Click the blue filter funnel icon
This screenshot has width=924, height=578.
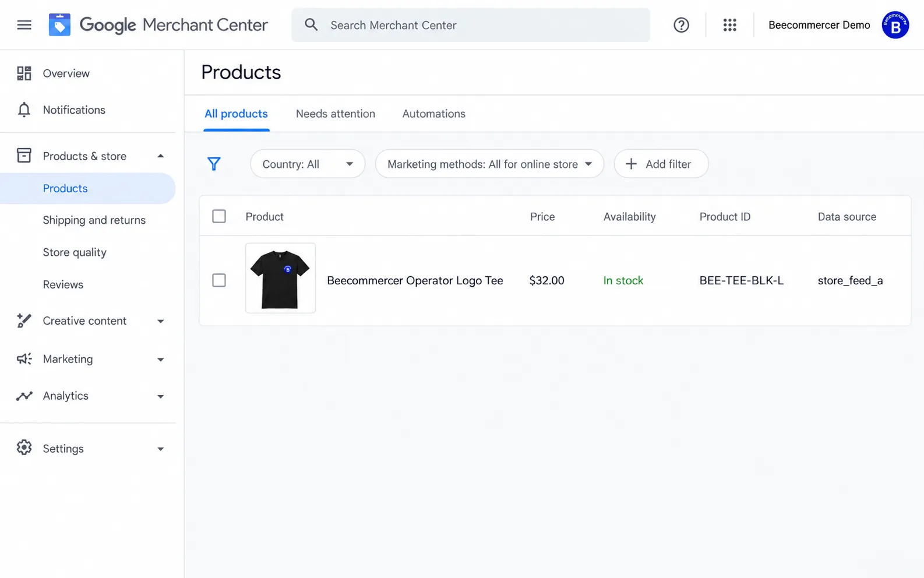click(214, 164)
